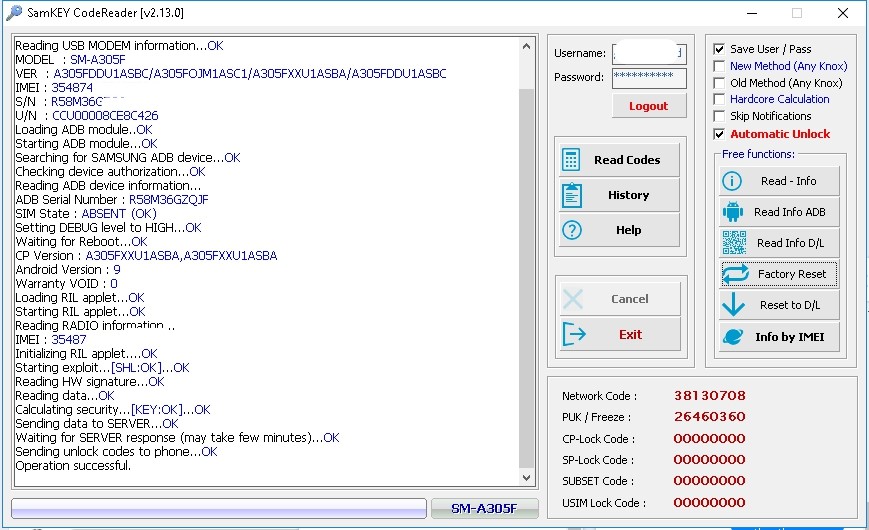Close the SamKEY CodeReader window
This screenshot has height=530, width=869.
843,13
